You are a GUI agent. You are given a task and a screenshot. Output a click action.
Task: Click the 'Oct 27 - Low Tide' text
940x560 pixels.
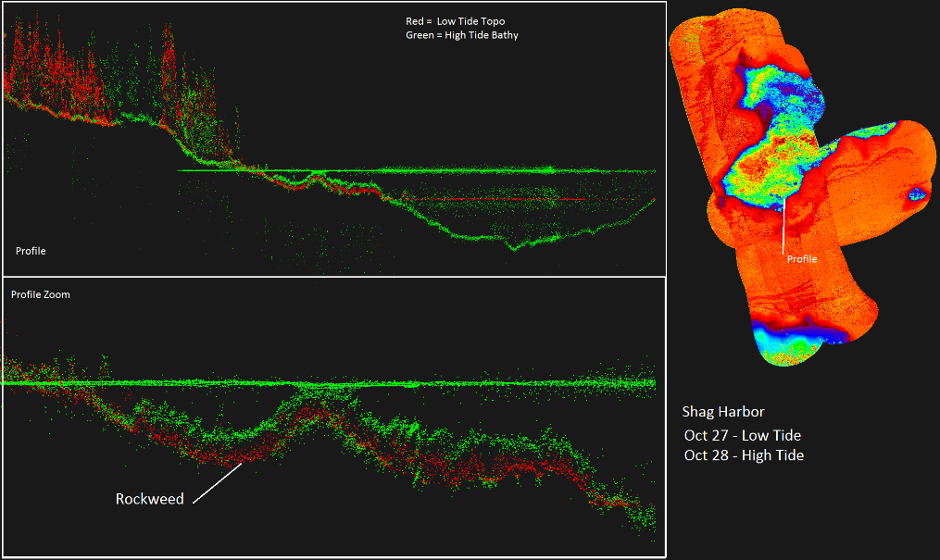pyautogui.click(x=742, y=435)
